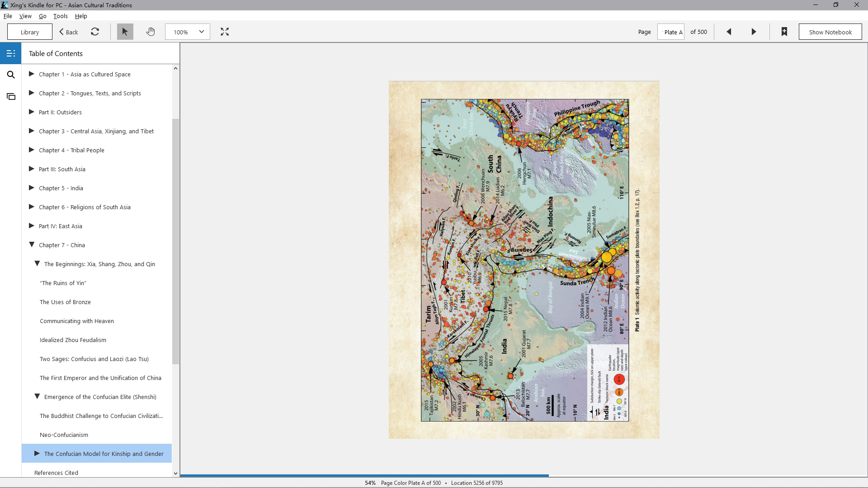Screen dimensions: 868x488
Task: Go to previous page arrow
Action: tap(729, 32)
